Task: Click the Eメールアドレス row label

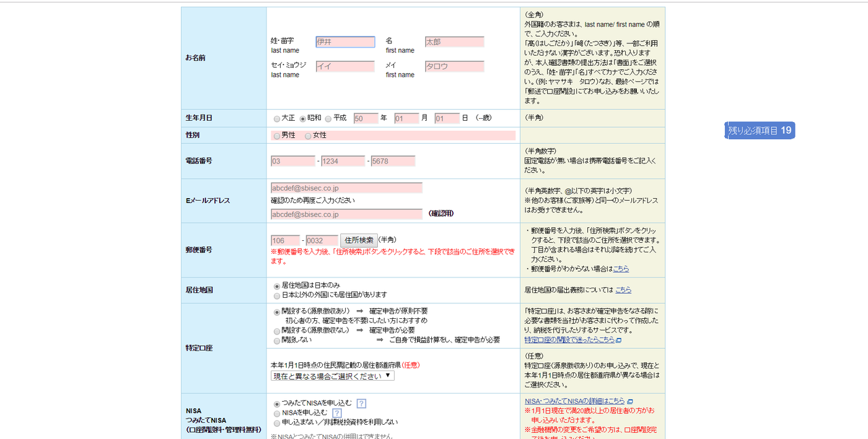Action: tap(208, 201)
